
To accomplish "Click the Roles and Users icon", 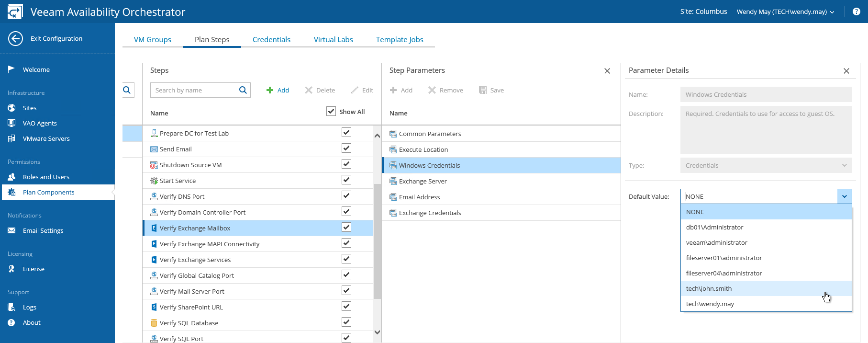I will pyautogui.click(x=11, y=177).
